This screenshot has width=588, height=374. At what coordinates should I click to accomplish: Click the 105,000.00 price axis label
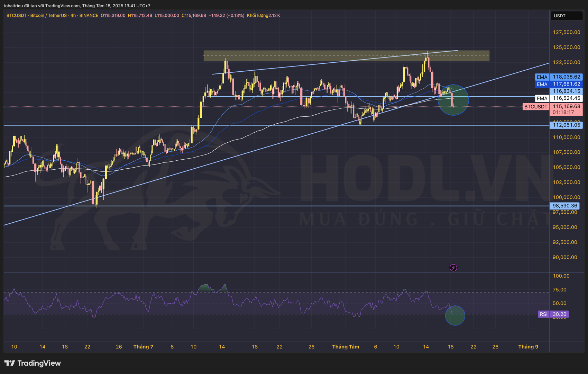pos(566,167)
